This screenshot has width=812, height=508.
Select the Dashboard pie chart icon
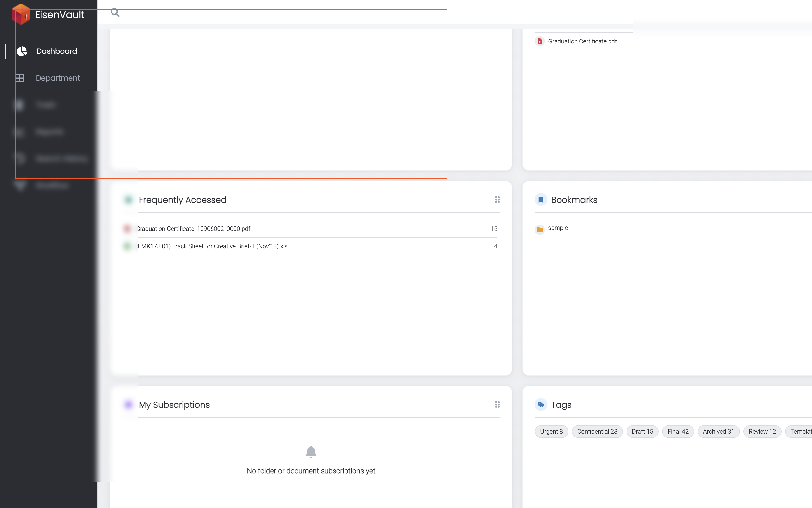[x=22, y=51]
